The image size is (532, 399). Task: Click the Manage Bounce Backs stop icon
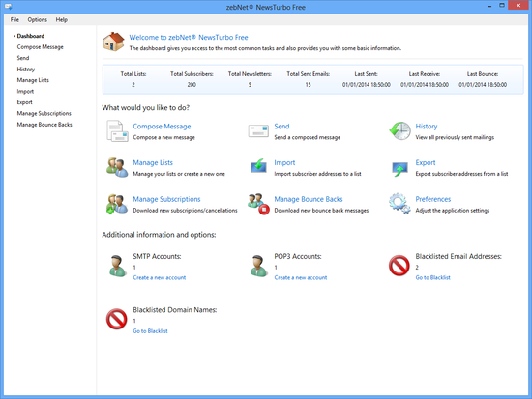click(x=258, y=204)
